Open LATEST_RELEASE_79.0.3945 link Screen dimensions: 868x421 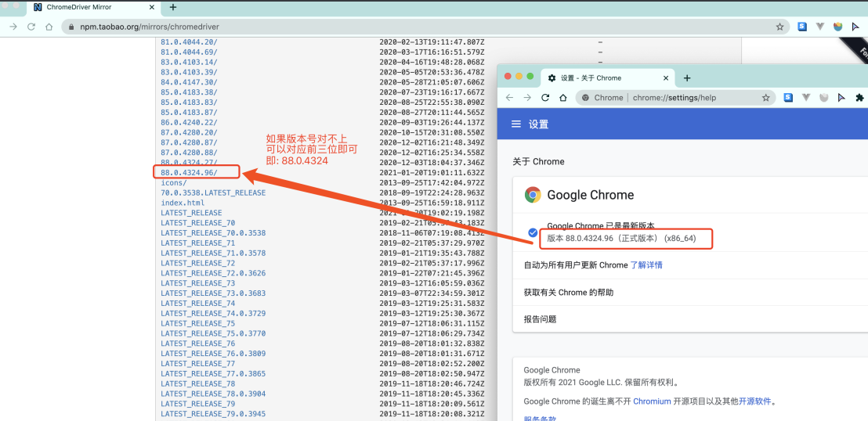click(213, 413)
